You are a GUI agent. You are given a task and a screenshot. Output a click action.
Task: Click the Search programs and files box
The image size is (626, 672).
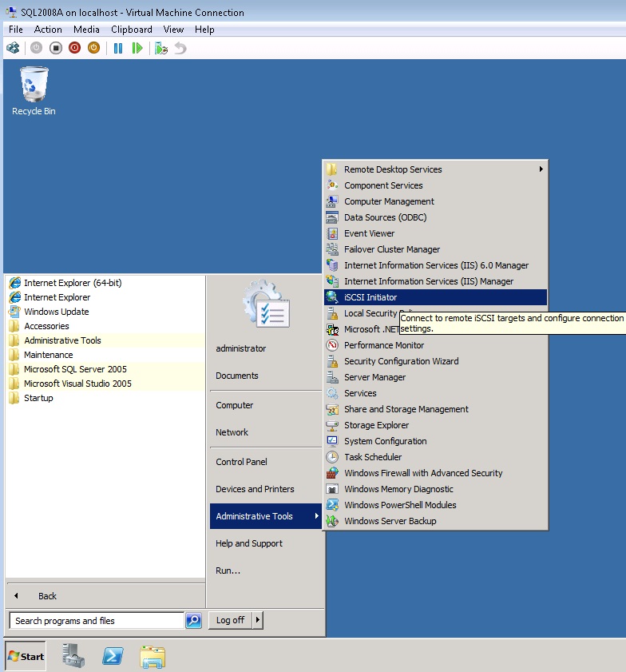tap(97, 621)
